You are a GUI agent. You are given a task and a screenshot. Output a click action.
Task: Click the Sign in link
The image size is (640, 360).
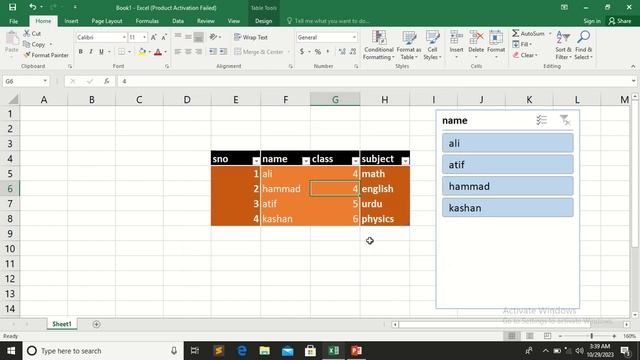(592, 21)
